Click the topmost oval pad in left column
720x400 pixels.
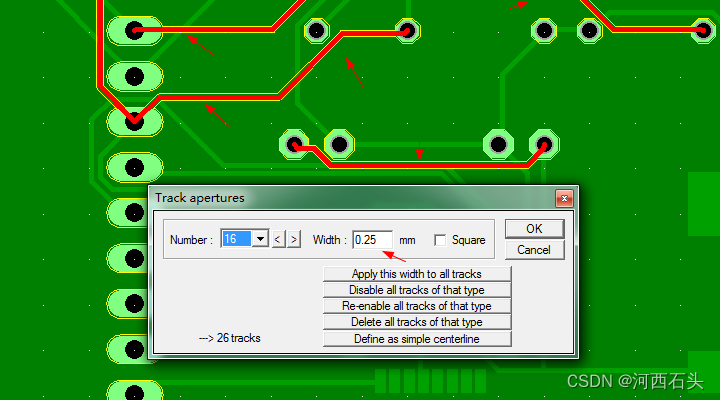coord(134,31)
